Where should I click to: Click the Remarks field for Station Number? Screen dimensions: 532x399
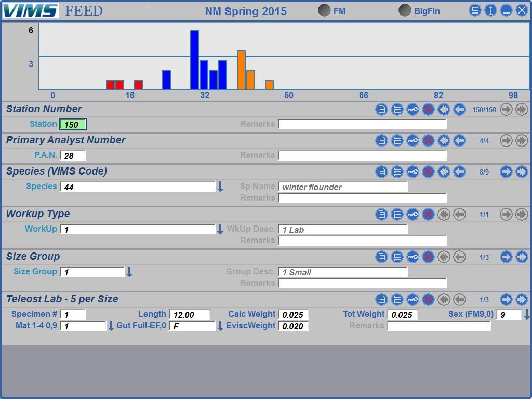(x=362, y=125)
